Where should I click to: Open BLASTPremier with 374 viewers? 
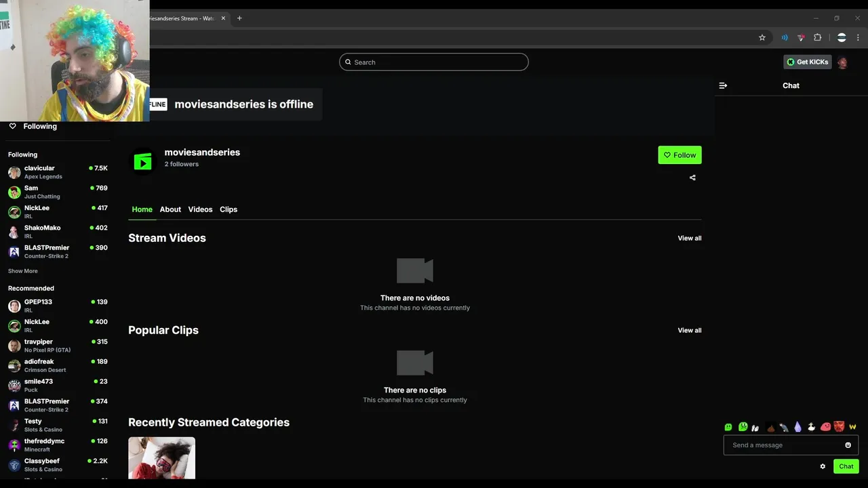(x=58, y=405)
